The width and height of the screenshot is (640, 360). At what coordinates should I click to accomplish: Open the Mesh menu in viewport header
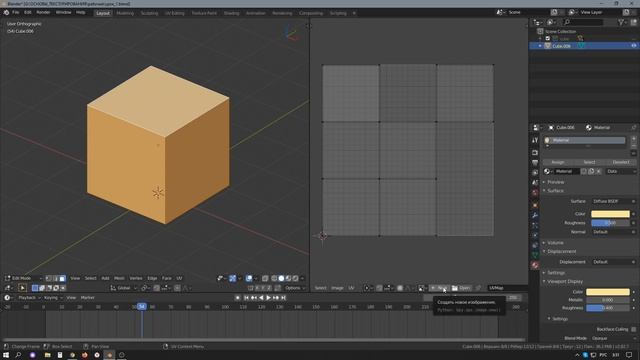119,278
